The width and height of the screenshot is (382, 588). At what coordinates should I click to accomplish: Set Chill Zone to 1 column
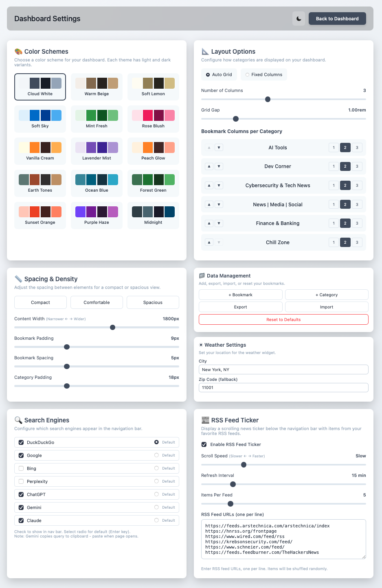333,242
